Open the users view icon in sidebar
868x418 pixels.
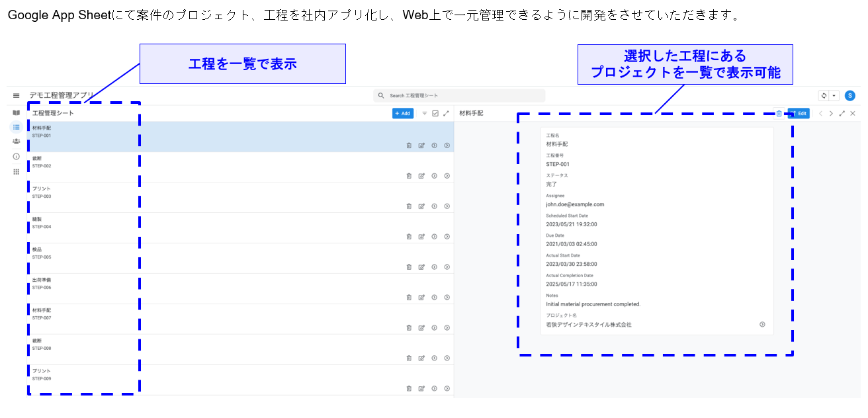(x=16, y=141)
